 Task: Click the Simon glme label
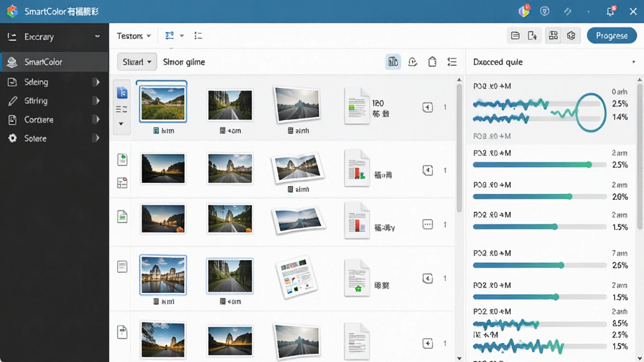[x=184, y=62]
